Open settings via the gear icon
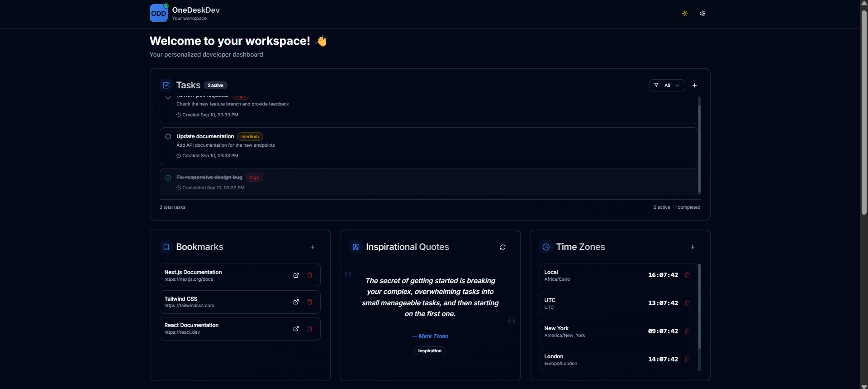 pyautogui.click(x=702, y=14)
